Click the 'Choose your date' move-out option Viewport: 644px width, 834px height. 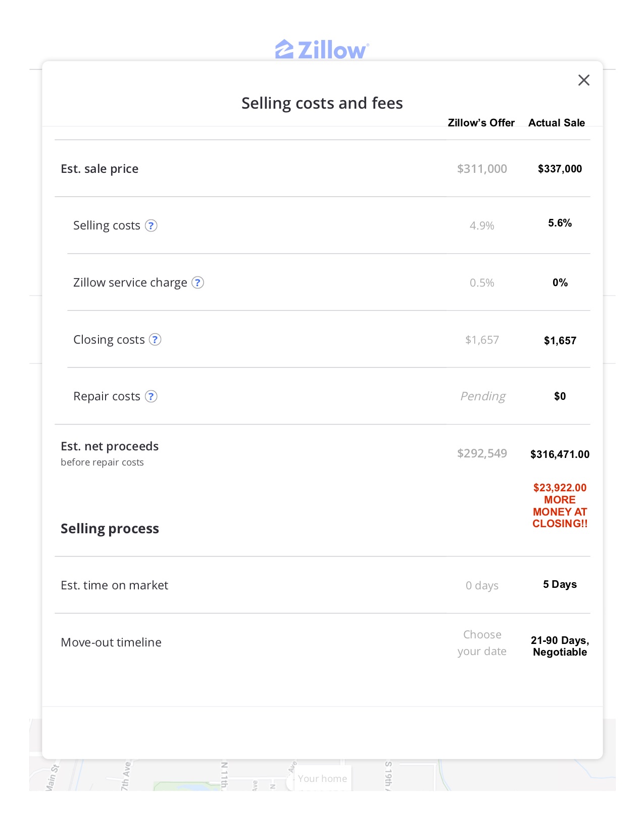(482, 642)
